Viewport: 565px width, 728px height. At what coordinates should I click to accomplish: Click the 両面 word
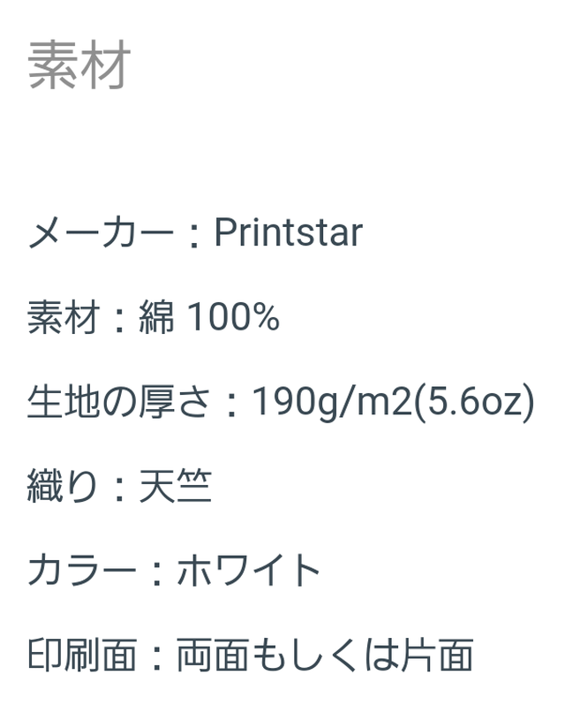click(214, 655)
